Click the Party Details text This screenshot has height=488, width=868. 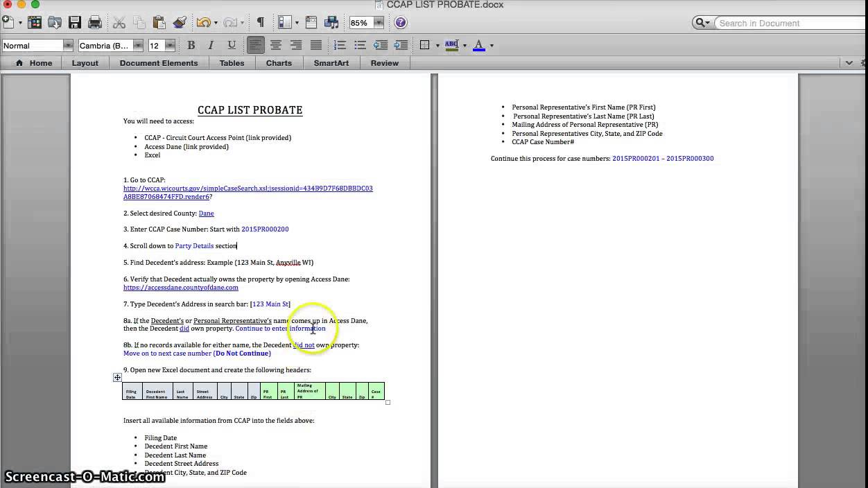point(194,246)
